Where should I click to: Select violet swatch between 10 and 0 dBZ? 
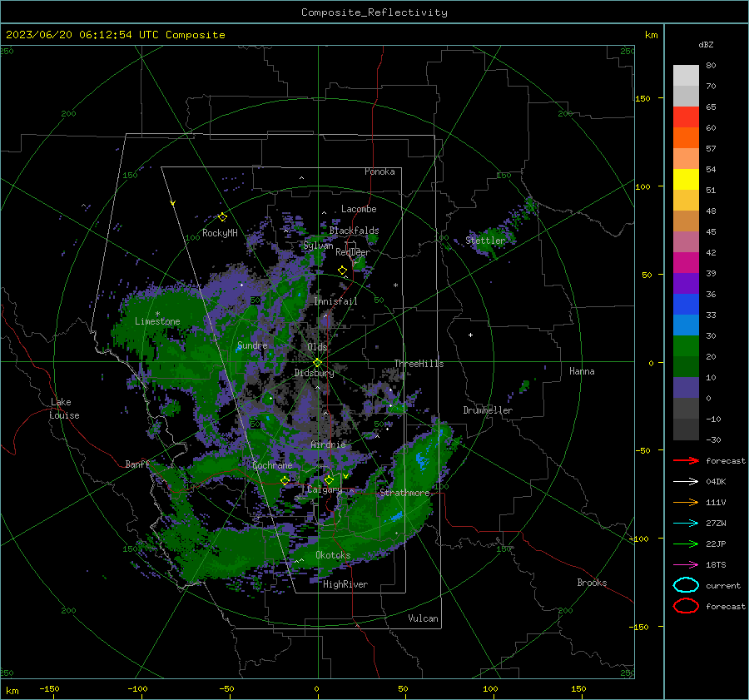click(686, 388)
